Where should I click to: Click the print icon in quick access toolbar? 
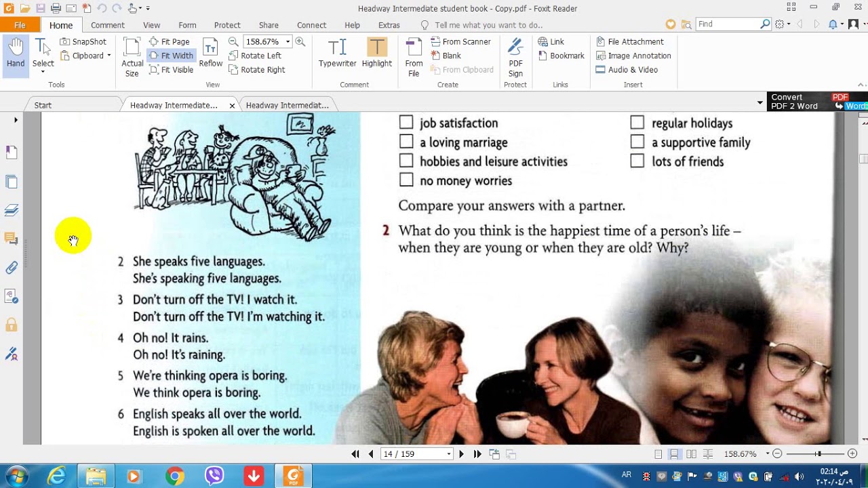[x=56, y=8]
